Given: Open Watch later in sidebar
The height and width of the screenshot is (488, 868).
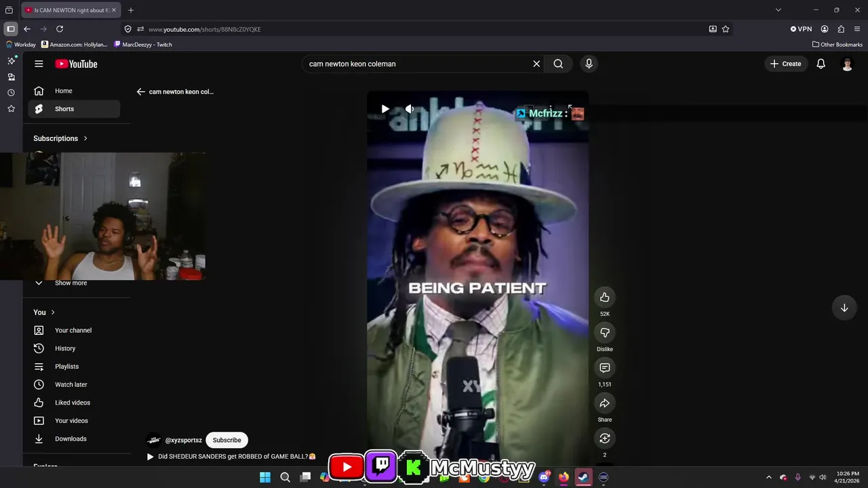Looking at the screenshot, I should (x=74, y=385).
